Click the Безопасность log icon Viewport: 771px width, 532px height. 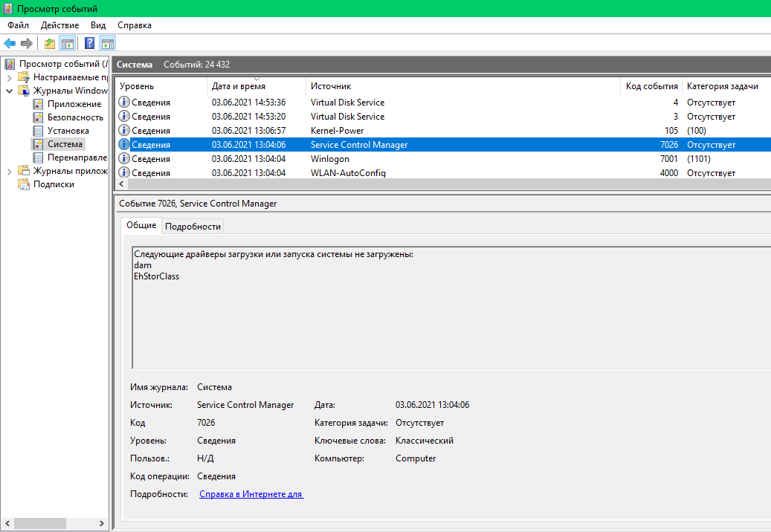38,117
